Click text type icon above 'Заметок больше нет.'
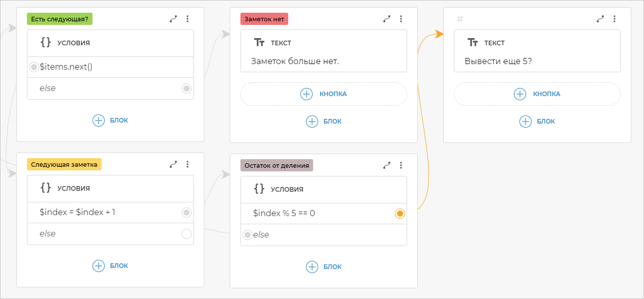The height and width of the screenshot is (299, 644). 259,43
